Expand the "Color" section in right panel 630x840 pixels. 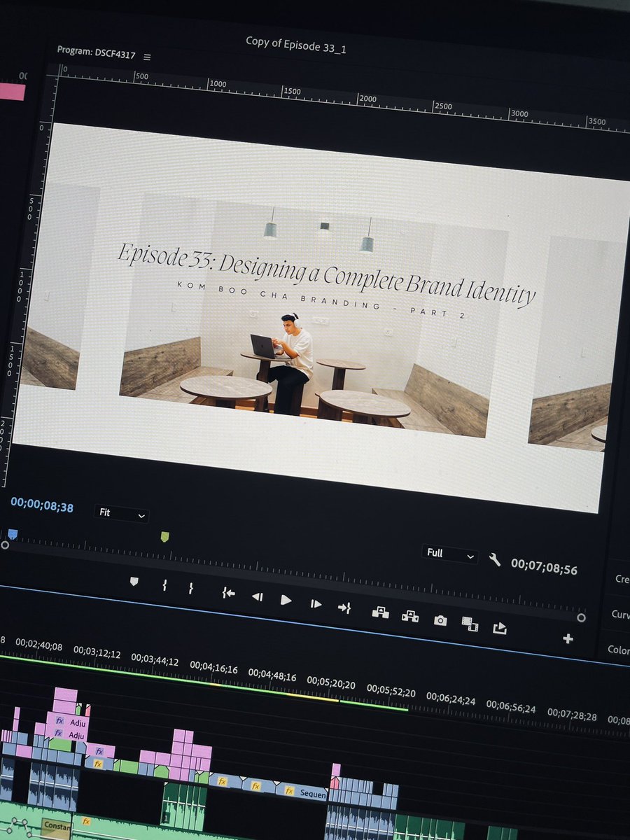click(x=618, y=650)
